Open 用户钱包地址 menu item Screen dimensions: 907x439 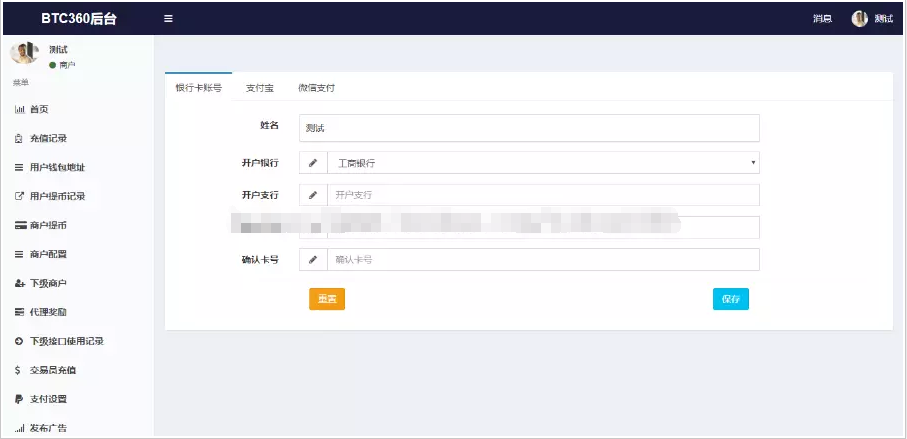click(x=58, y=168)
